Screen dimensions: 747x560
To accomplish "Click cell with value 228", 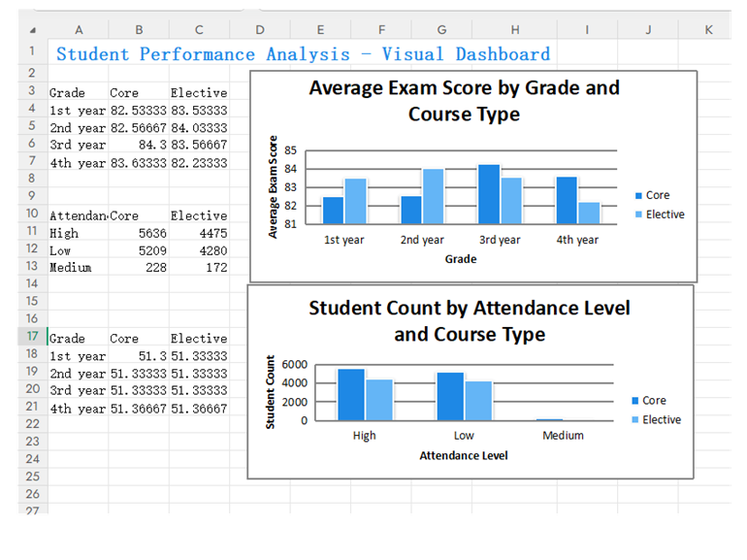I will tap(139, 267).
